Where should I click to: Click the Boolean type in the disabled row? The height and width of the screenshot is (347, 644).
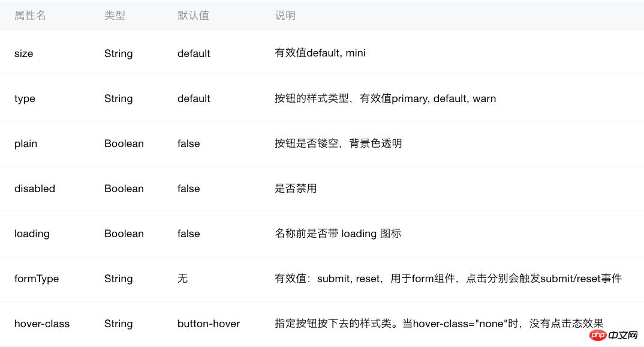pos(124,189)
